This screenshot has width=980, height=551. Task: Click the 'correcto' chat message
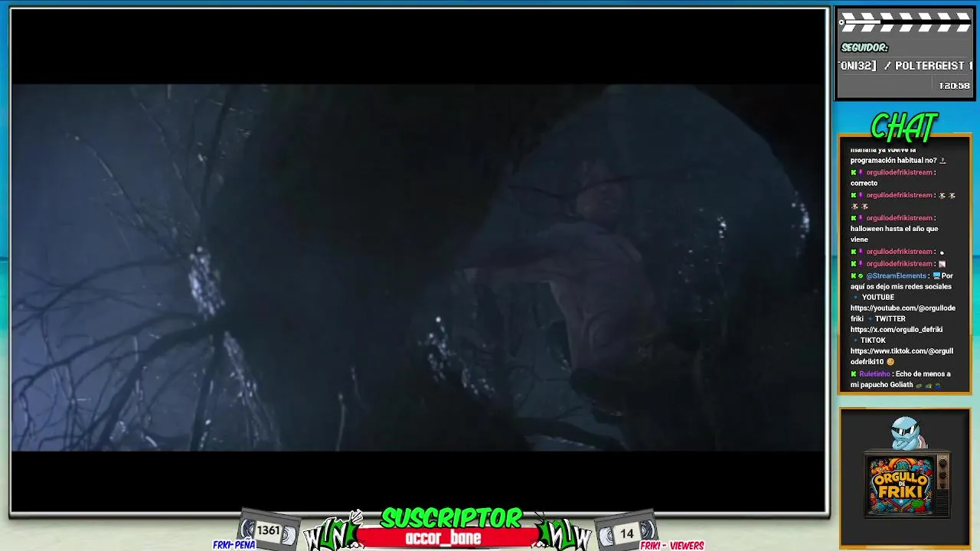click(864, 184)
